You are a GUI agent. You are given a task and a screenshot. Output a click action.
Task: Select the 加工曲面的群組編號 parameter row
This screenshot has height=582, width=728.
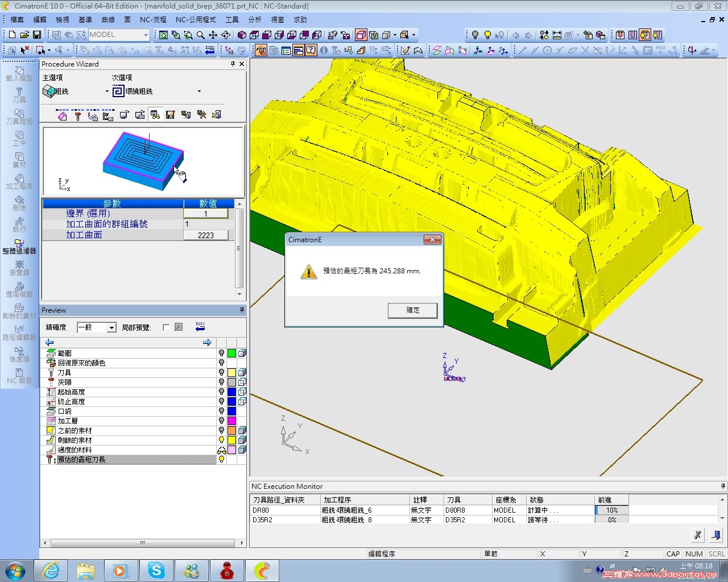[x=138, y=225]
